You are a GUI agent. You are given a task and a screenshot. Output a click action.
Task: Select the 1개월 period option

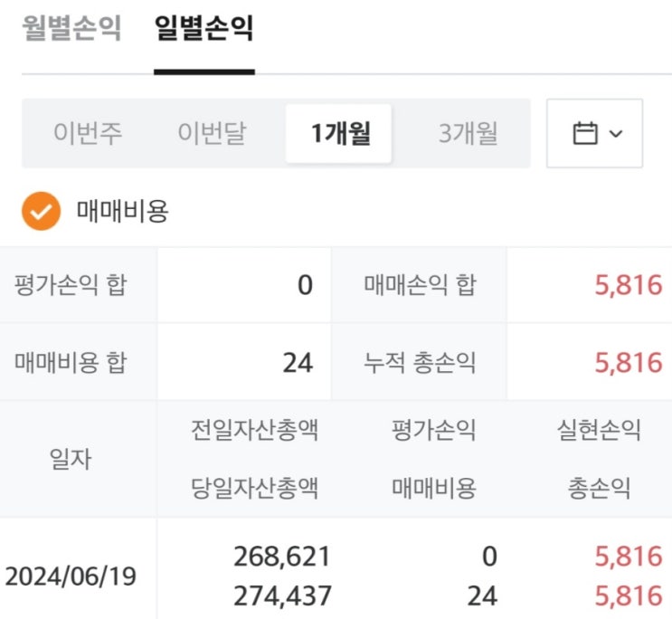[x=339, y=134]
